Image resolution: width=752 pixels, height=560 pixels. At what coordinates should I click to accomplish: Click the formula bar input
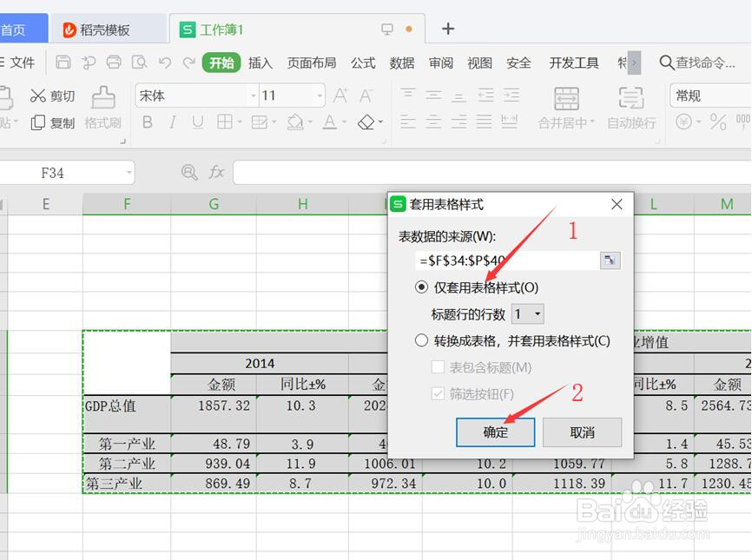[491, 173]
